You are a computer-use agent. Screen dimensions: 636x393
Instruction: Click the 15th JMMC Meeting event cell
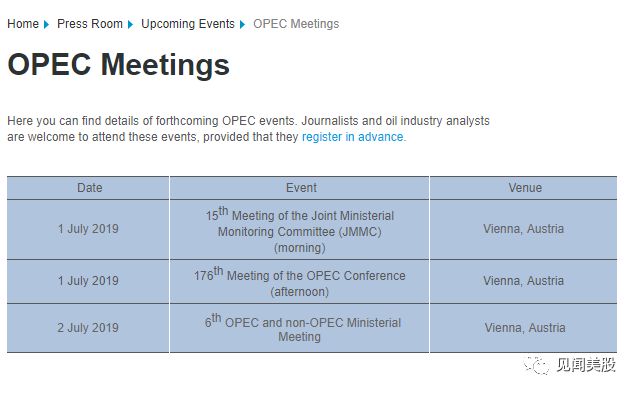[x=299, y=230]
